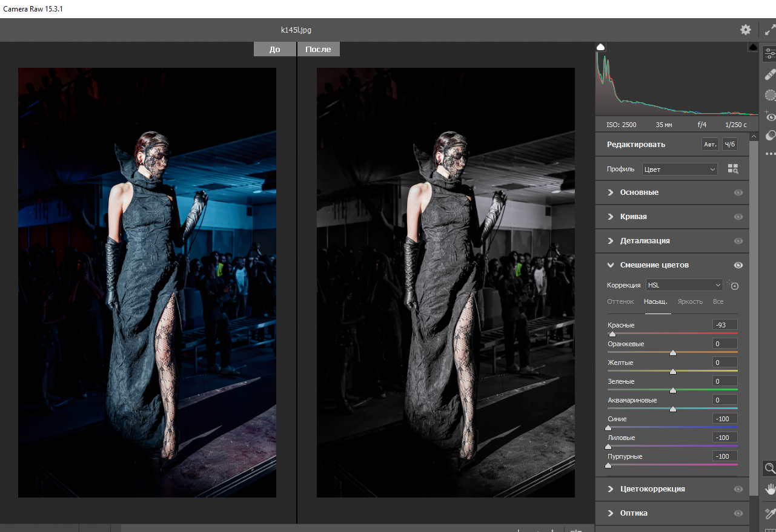Click the Оранжевые saturation slider handle
The image size is (776, 532).
coord(672,353)
